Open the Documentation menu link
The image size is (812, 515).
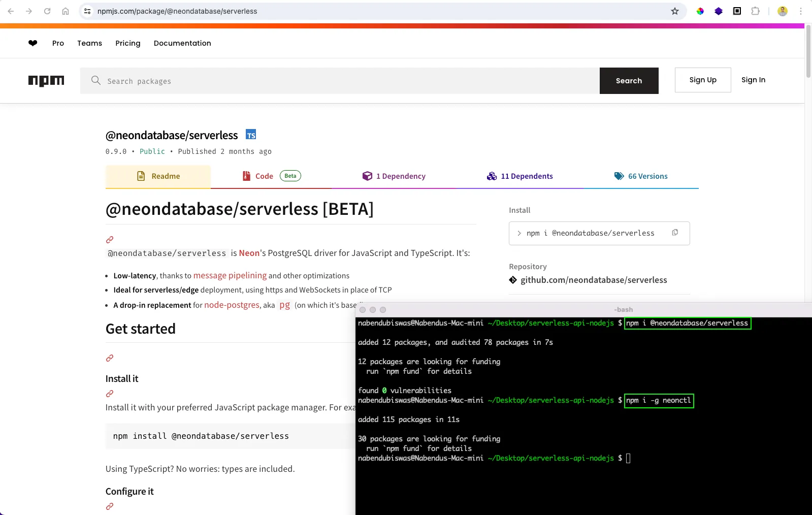(x=182, y=43)
